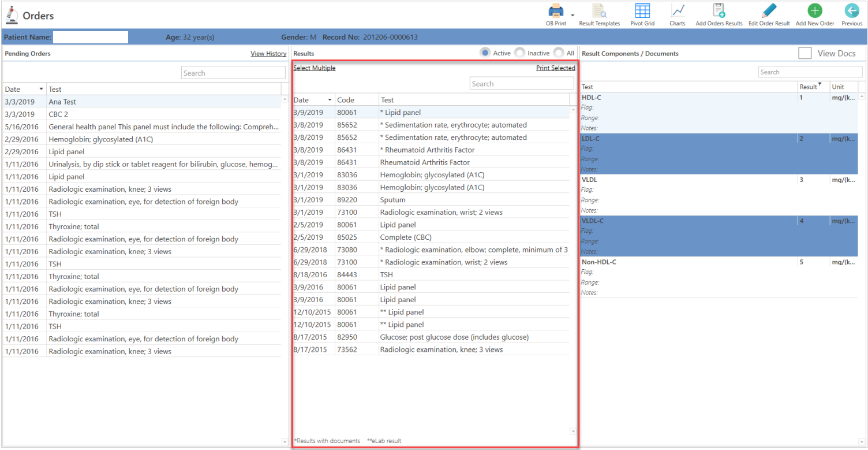Sort Results by the Code column header
The width and height of the screenshot is (868, 450).
[357, 100]
